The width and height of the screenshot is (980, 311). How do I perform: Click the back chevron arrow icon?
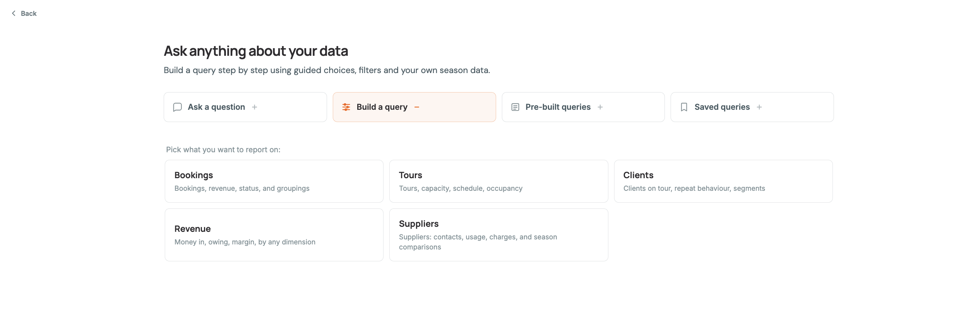14,13
